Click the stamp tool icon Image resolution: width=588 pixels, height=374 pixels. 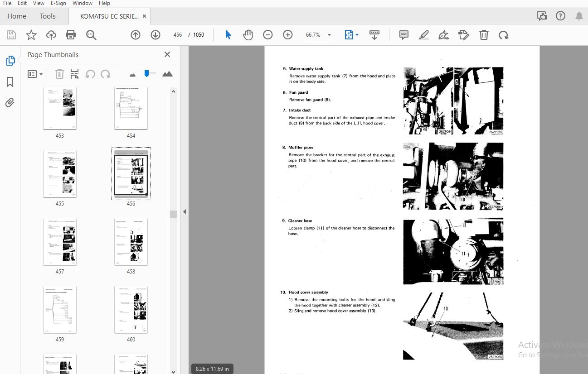click(x=463, y=35)
